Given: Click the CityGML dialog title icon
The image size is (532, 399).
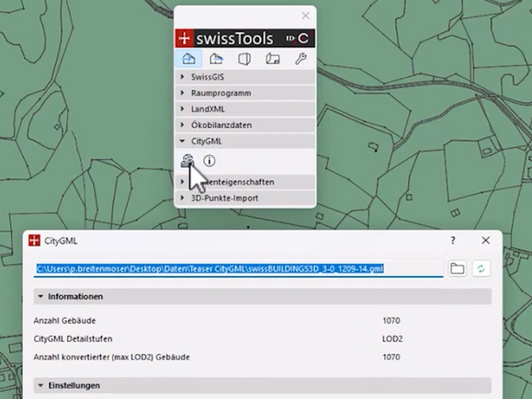Looking at the screenshot, I should [x=34, y=241].
